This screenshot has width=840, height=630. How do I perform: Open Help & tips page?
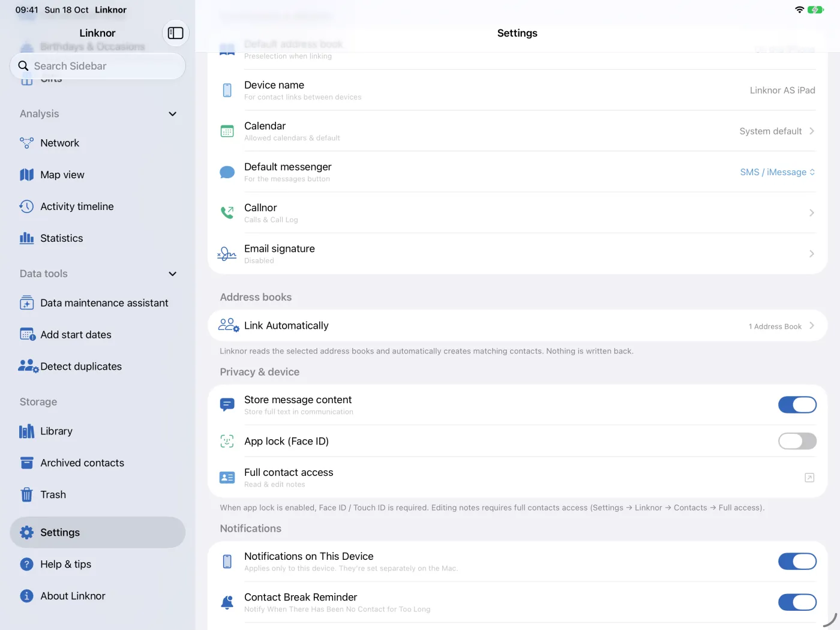point(98,565)
